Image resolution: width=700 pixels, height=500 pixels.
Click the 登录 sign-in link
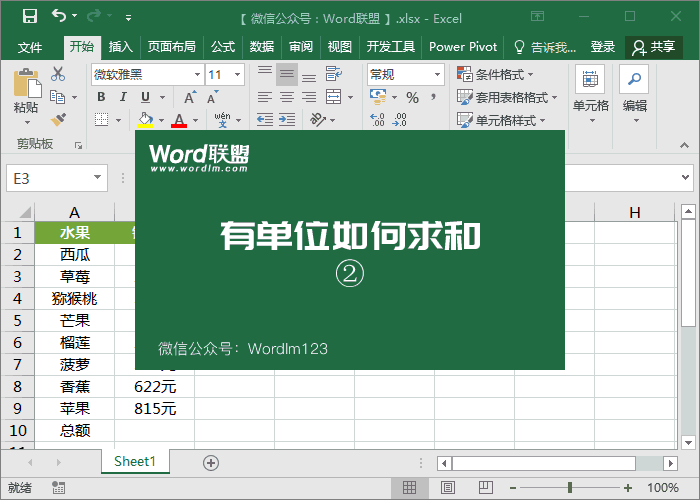tap(603, 47)
